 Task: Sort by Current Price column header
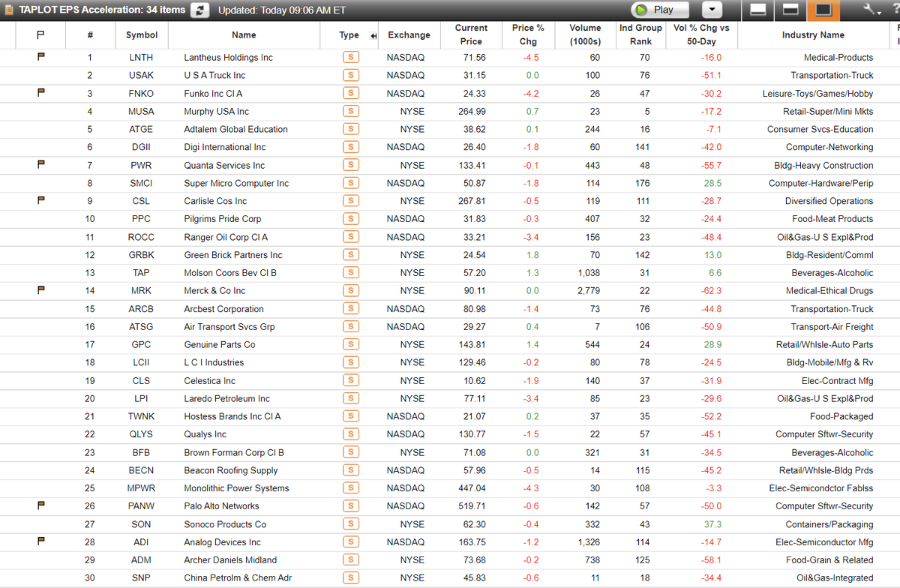coord(471,34)
